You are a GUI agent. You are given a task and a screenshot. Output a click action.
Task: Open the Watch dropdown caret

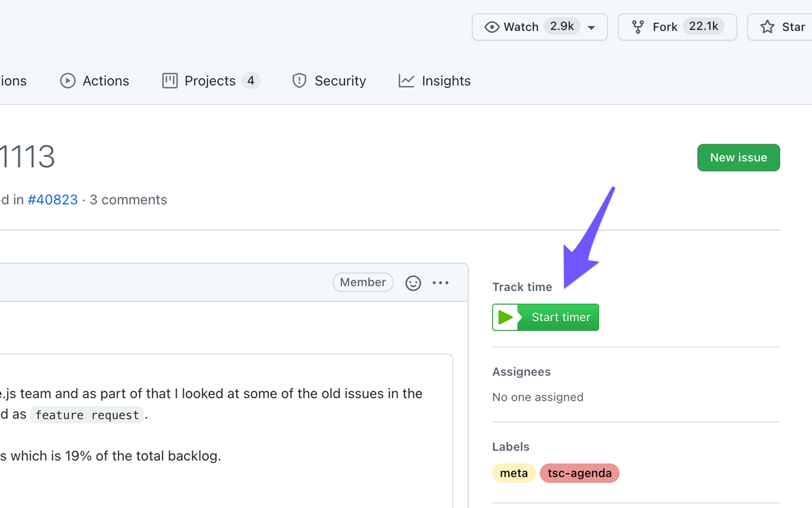point(591,27)
